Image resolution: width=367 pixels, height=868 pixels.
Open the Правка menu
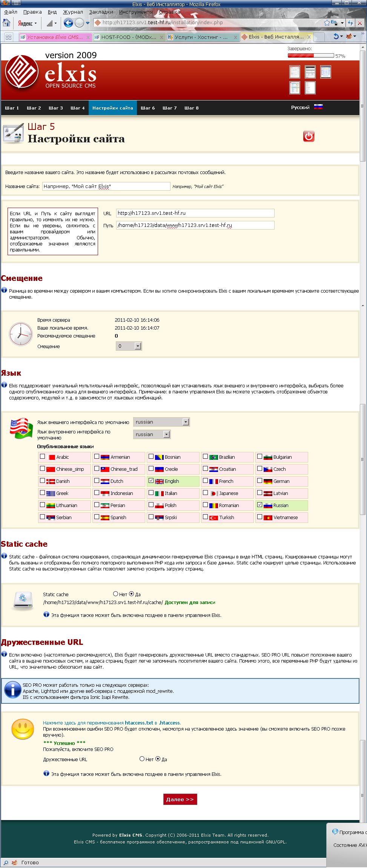coord(32,12)
